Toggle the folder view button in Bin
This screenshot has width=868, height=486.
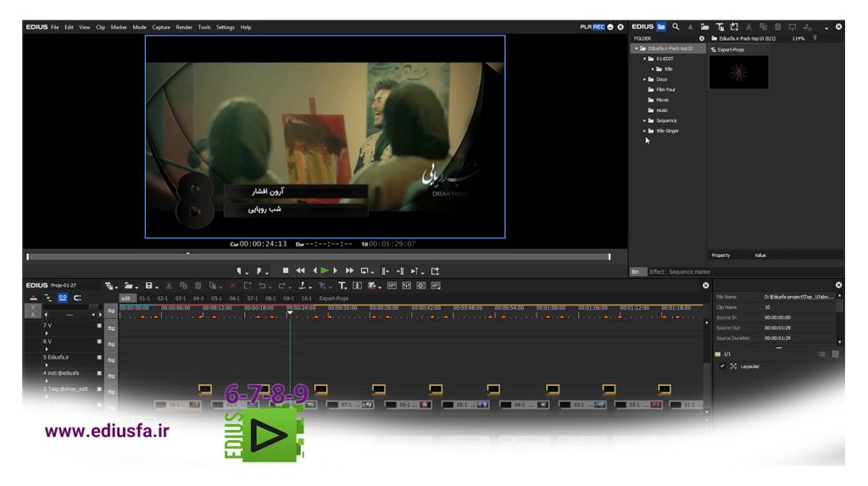click(x=661, y=26)
